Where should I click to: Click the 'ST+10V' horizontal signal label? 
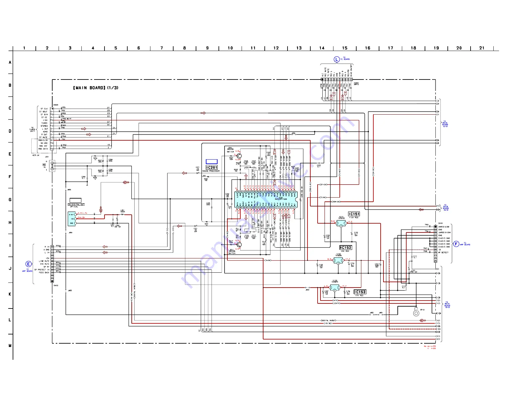(x=323, y=185)
